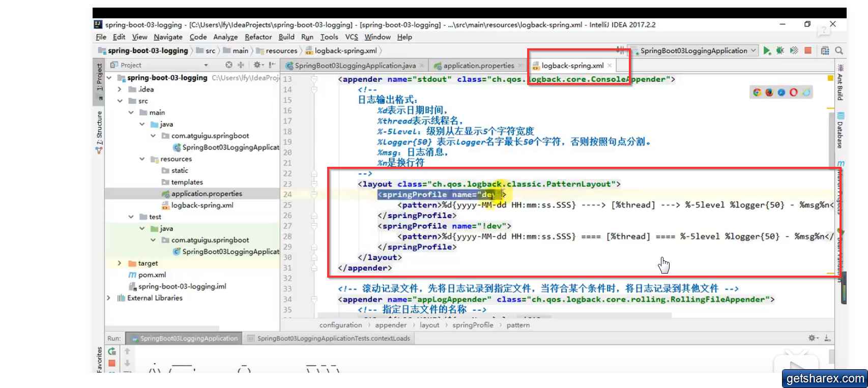Open preview in Internet Explorer icon
Image resolution: width=868 pixels, height=388 pixels.
tap(806, 92)
